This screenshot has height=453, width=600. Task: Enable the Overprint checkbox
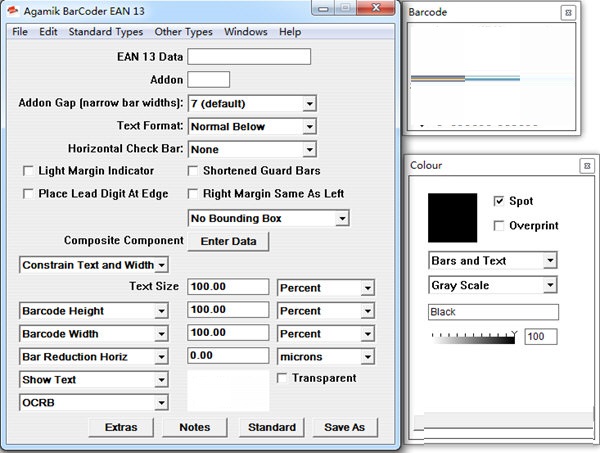[x=499, y=226]
